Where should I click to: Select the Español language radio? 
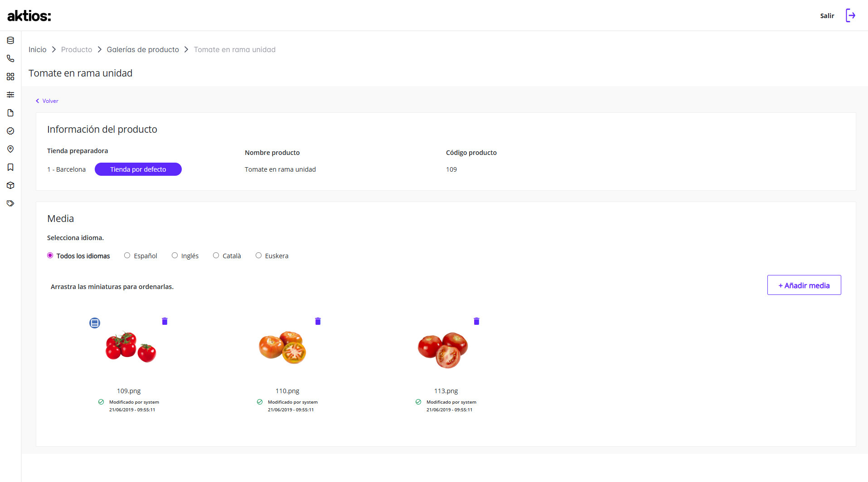coord(127,255)
